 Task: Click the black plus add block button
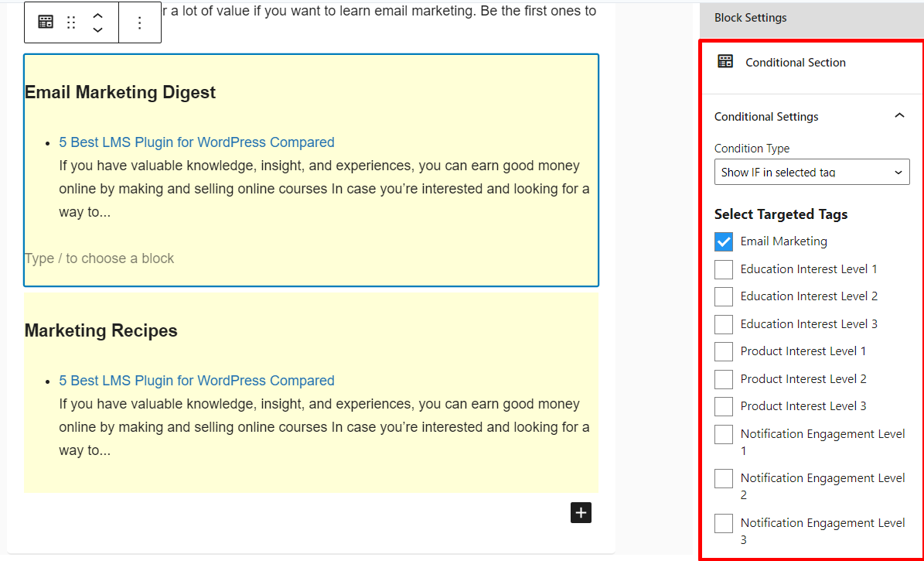tap(581, 512)
